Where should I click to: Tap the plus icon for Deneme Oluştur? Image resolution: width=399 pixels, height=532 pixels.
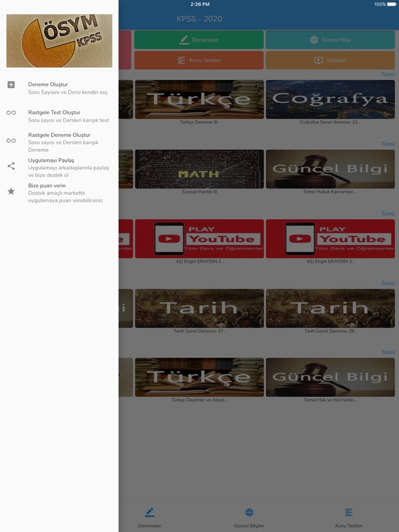[x=11, y=84]
